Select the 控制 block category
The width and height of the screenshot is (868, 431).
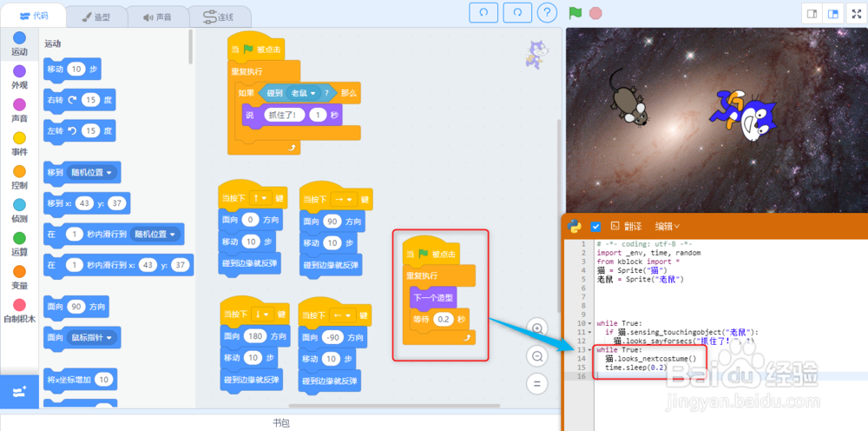[x=19, y=177]
